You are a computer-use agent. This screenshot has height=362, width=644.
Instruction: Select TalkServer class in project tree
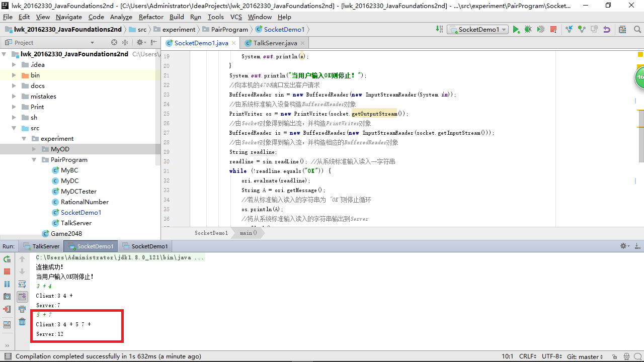click(72, 223)
